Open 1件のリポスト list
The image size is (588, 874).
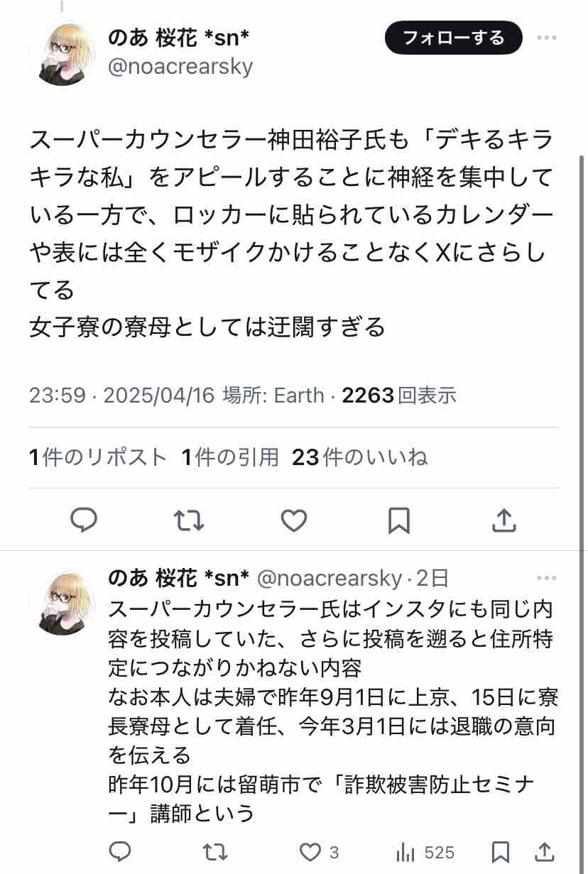[x=98, y=457]
